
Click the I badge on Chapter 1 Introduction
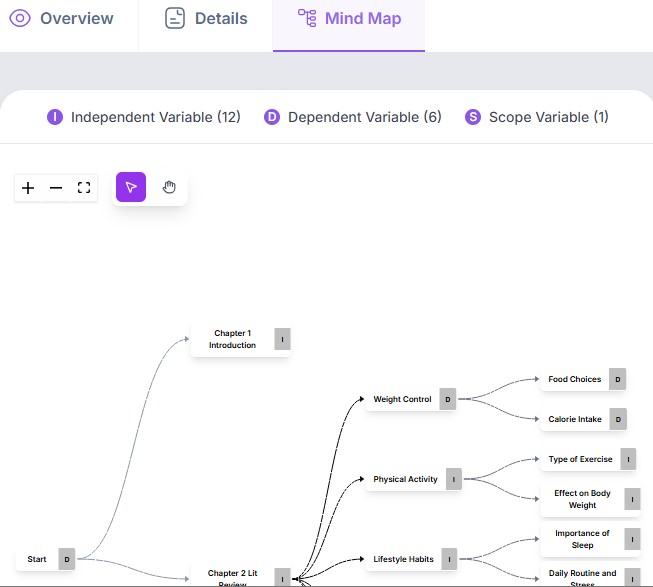pos(282,339)
